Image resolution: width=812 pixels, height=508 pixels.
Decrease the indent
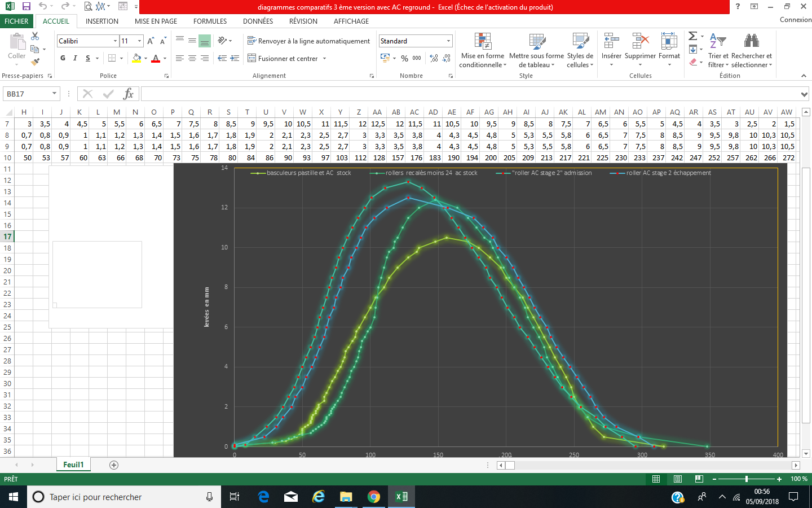(x=222, y=58)
